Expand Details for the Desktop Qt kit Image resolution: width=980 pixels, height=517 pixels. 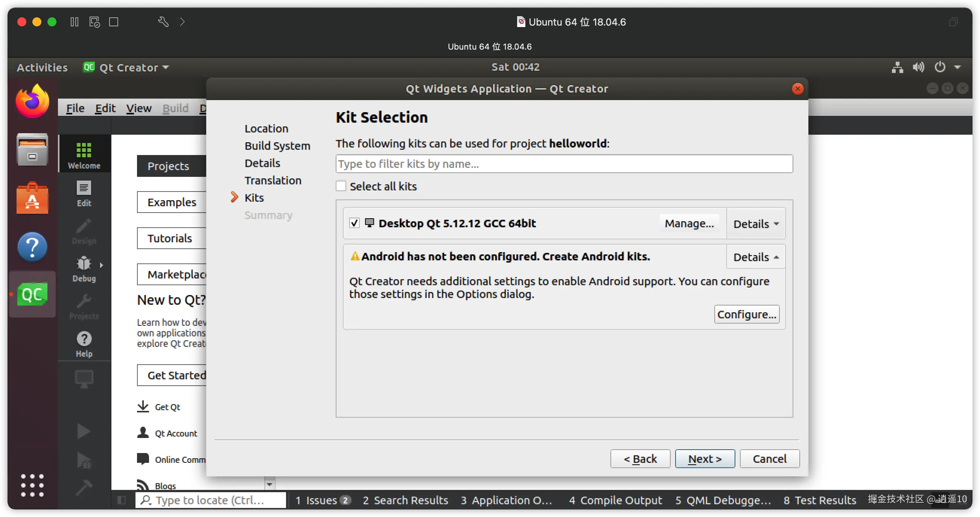coord(756,224)
